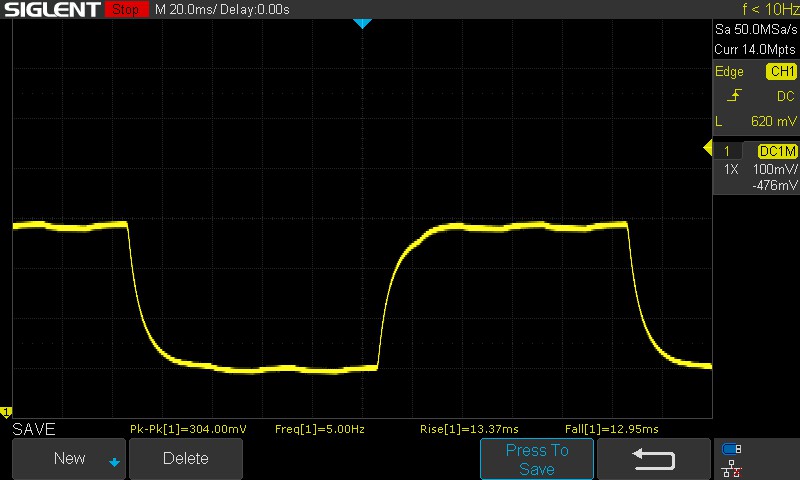Click channel 1 number indicator
This screenshot has width=800, height=480.
coord(727,151)
